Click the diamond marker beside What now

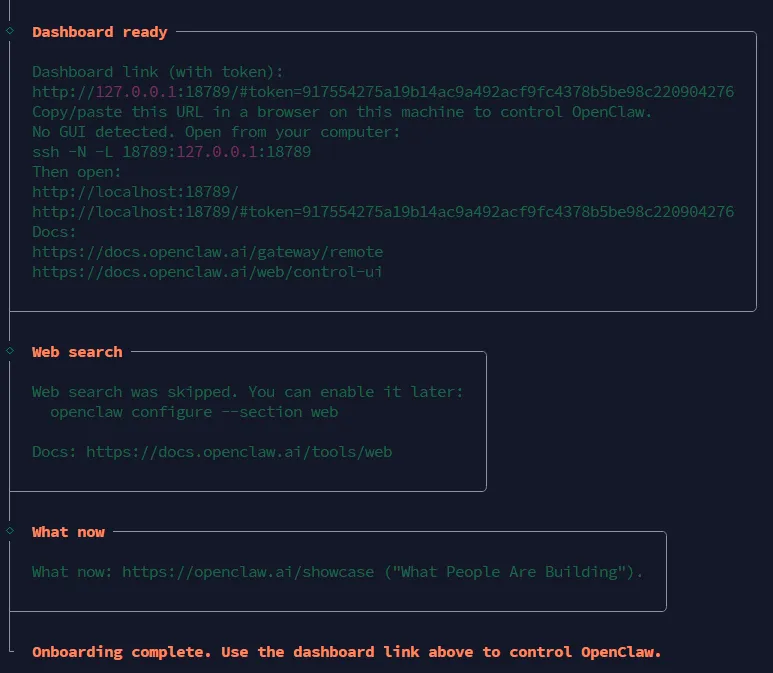click(10, 531)
